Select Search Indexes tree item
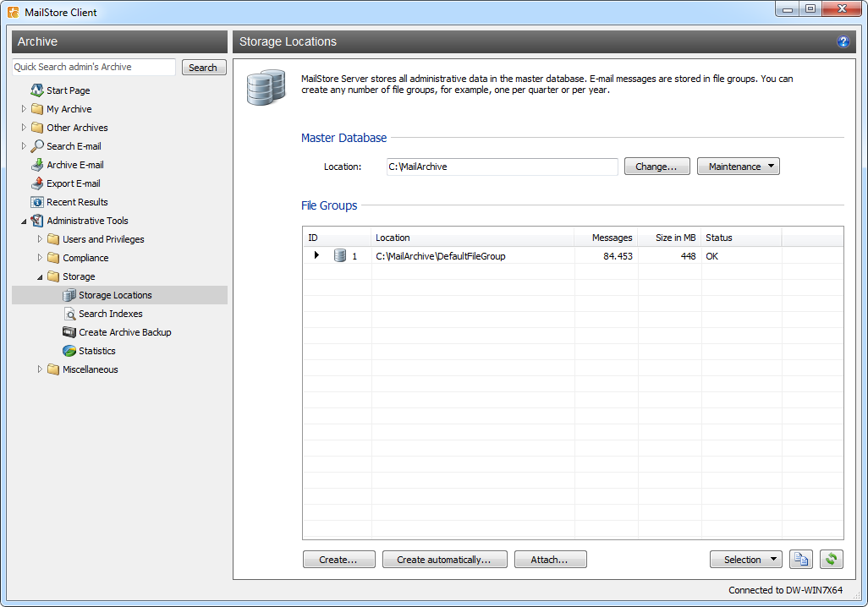The width and height of the screenshot is (868, 607). [x=111, y=314]
